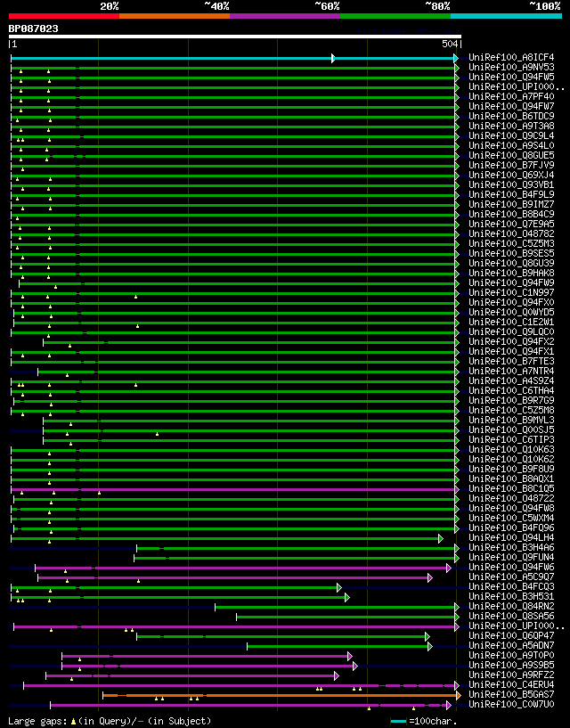Click the yellow gap marker under the Q94FW6 bar
Image resolution: width=570 pixels, height=728 pixels.
65,571
